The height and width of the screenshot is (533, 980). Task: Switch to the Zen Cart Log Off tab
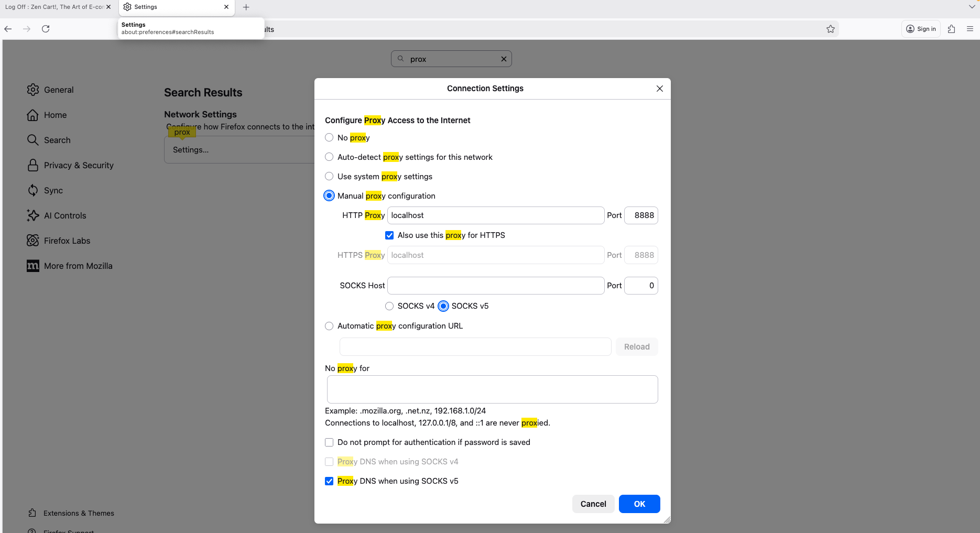[55, 7]
